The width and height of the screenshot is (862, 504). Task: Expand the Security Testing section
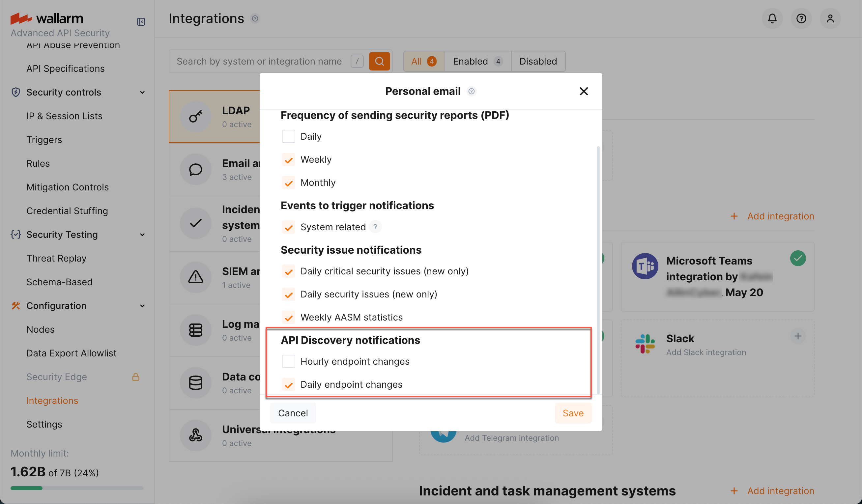coord(143,235)
